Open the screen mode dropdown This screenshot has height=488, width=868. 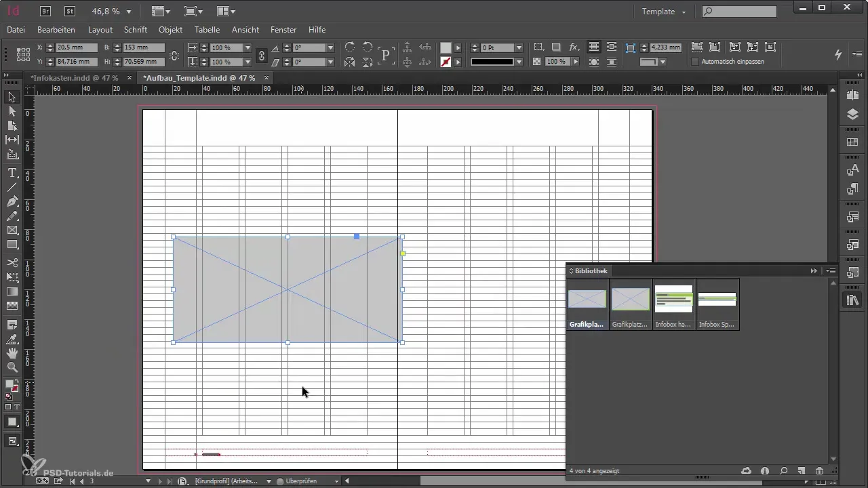click(x=193, y=12)
